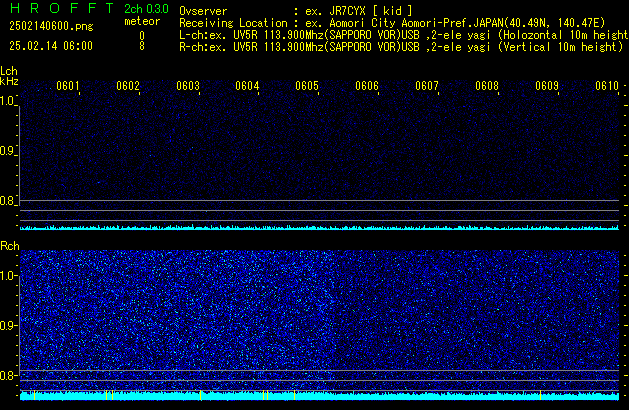The width and height of the screenshot is (629, 410).
Task: Click the L-ch receiver description line
Action: click(x=404, y=35)
